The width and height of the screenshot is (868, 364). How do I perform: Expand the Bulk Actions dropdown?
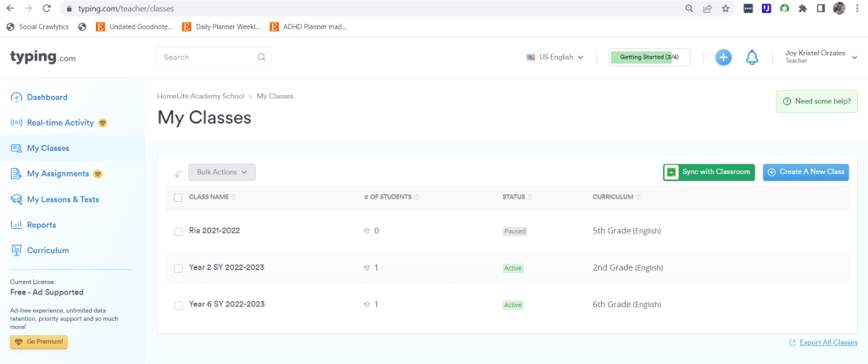coord(221,172)
